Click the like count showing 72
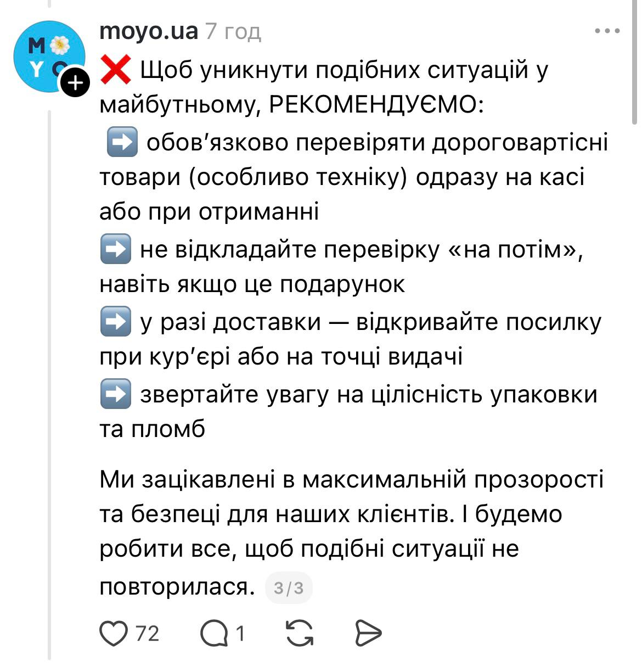 pos(147,634)
